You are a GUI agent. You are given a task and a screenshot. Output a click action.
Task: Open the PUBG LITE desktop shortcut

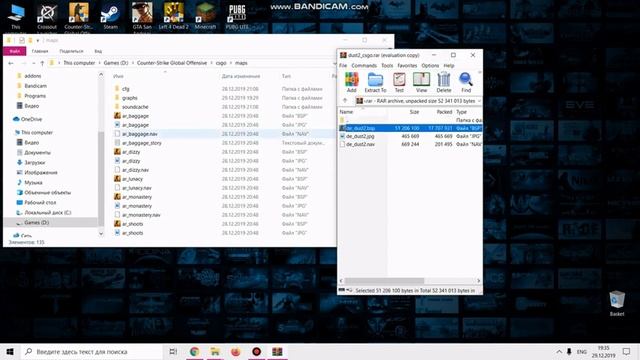pyautogui.click(x=237, y=17)
